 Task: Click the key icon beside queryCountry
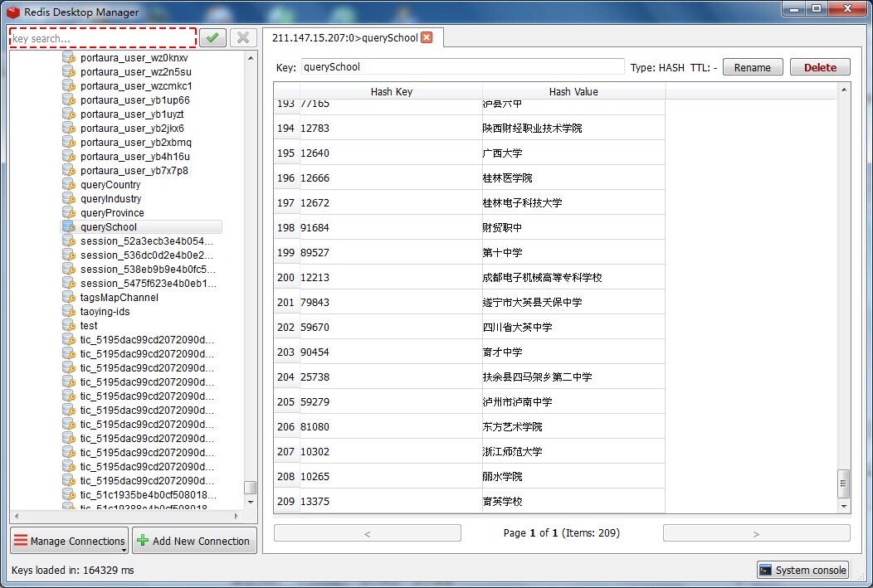(x=69, y=185)
